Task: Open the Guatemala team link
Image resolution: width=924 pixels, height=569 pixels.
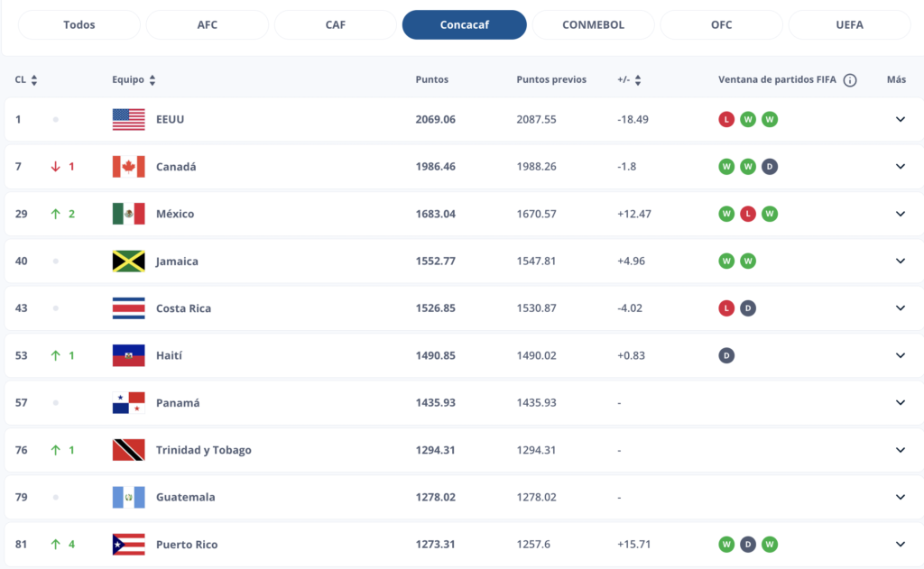Action: [186, 497]
